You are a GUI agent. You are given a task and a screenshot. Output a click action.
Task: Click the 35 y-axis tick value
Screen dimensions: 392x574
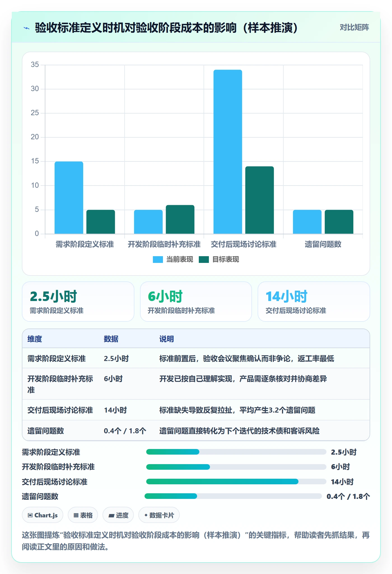pyautogui.click(x=35, y=65)
